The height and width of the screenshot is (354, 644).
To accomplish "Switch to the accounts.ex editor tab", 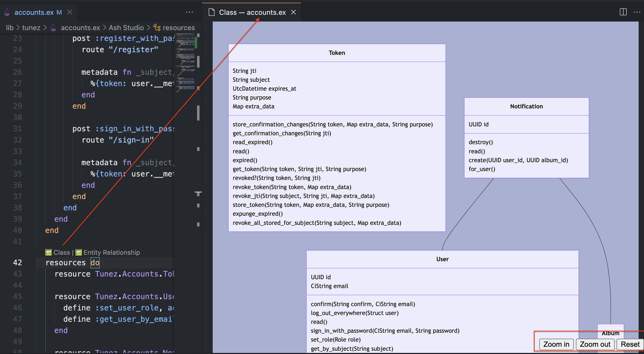I will [x=34, y=12].
